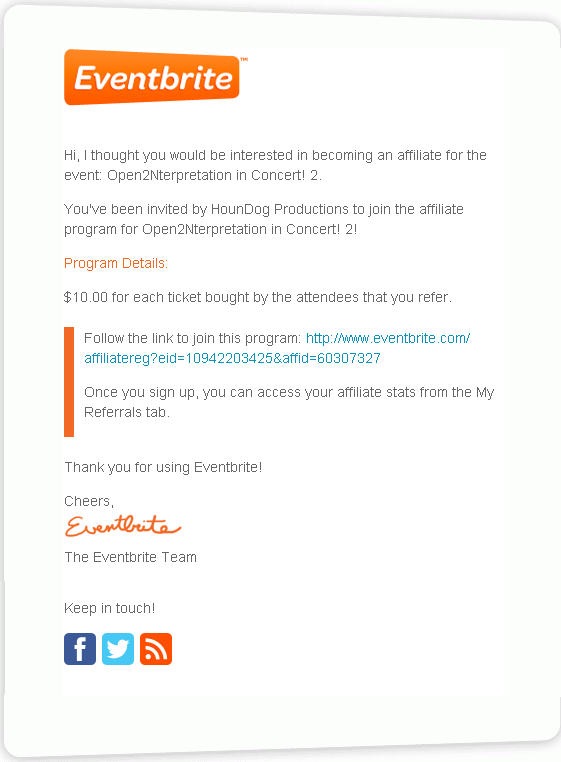Click the affiliatereg?eid=10942203425 link line

tap(232, 358)
